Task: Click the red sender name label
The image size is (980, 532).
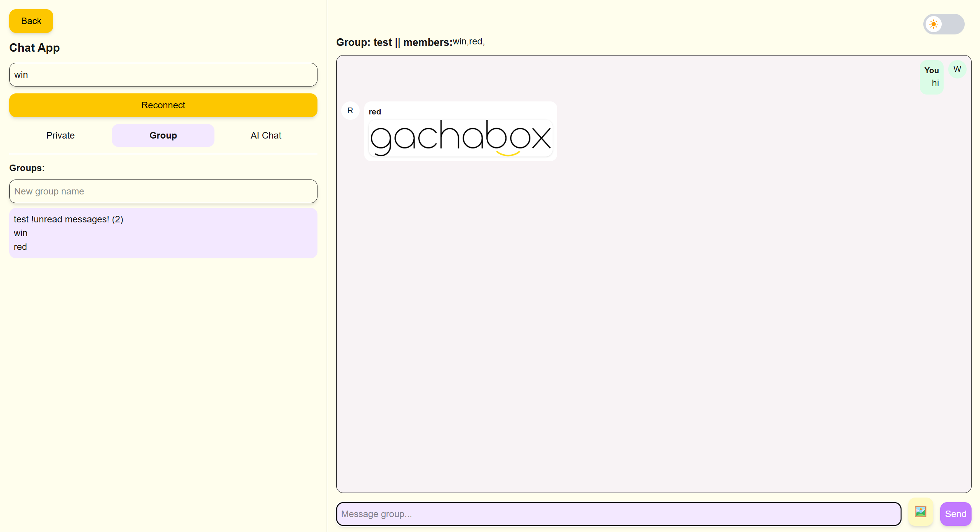Action: (375, 112)
